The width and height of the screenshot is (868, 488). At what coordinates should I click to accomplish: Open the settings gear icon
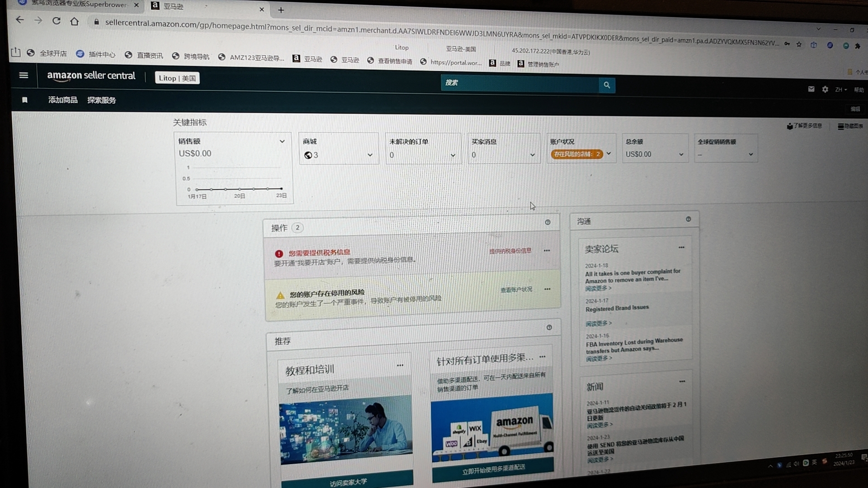[825, 89]
